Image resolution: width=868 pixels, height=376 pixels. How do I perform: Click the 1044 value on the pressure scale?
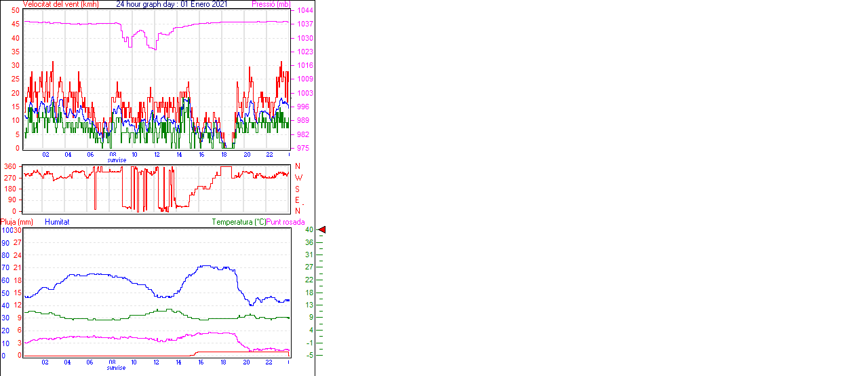pyautogui.click(x=304, y=11)
